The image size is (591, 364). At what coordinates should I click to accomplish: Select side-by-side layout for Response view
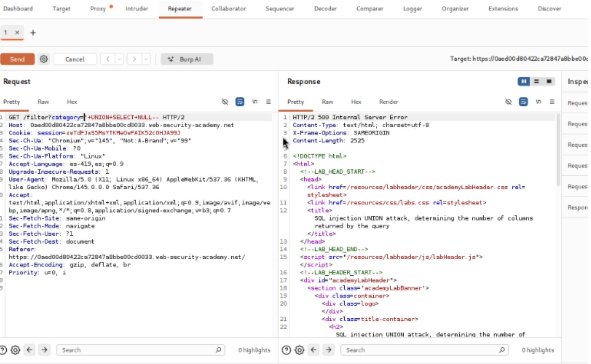523,81
